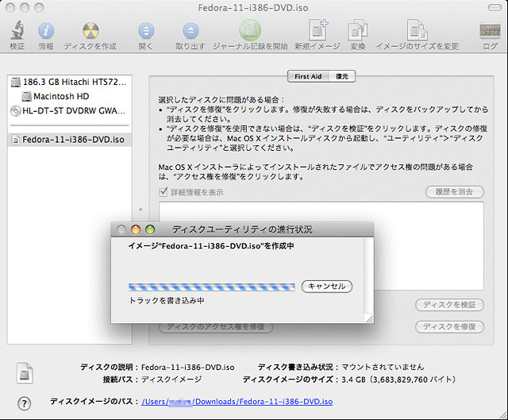This screenshot has height=420, width=508.
Task: Switch to the Restore (復元) tab
Action: click(x=342, y=76)
